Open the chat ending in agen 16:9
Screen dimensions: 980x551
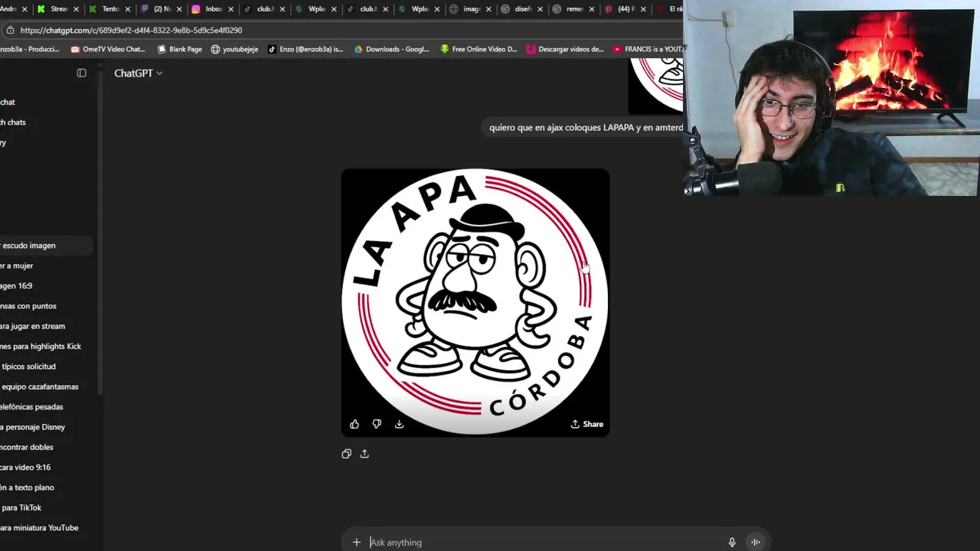(46, 285)
